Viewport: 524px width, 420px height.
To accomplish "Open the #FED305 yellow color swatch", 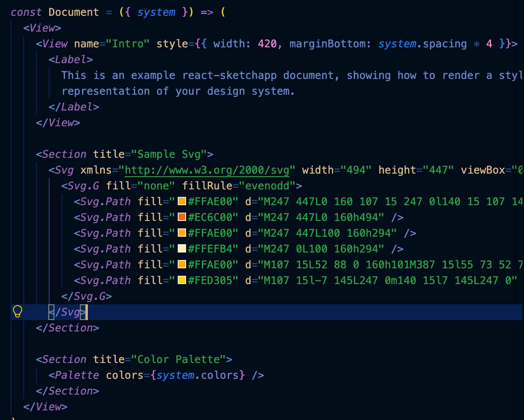I will tap(182, 280).
